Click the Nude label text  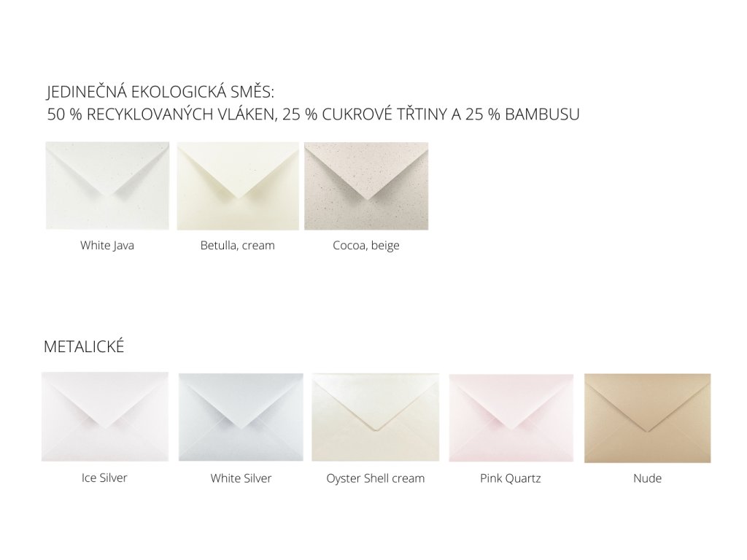648,478
